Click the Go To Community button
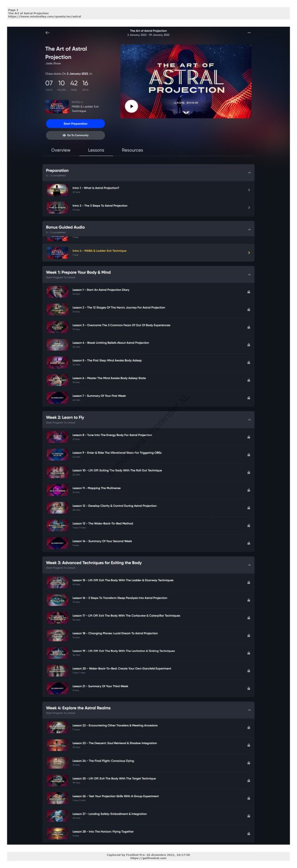Screen dimensions: 297x868 click(x=75, y=135)
